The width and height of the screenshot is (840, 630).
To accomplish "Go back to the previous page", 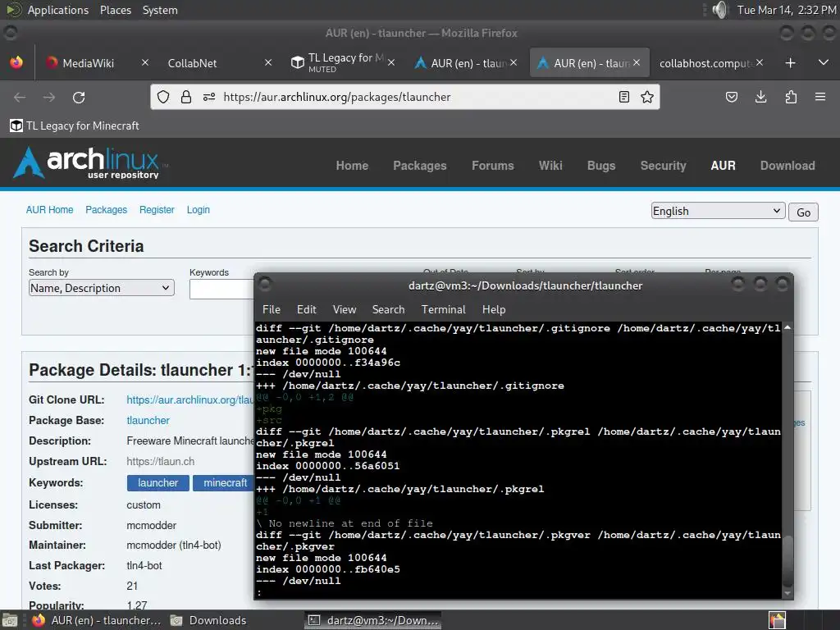I will point(20,97).
